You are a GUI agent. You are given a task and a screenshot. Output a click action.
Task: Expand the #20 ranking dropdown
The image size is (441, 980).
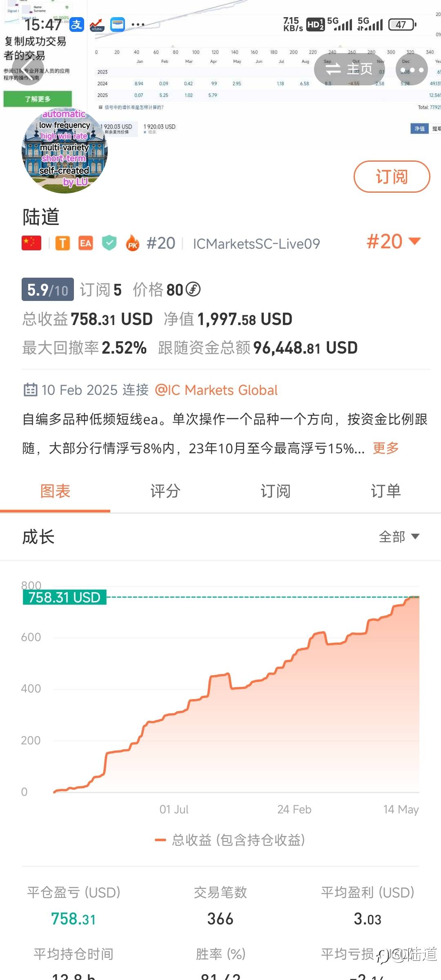point(393,241)
